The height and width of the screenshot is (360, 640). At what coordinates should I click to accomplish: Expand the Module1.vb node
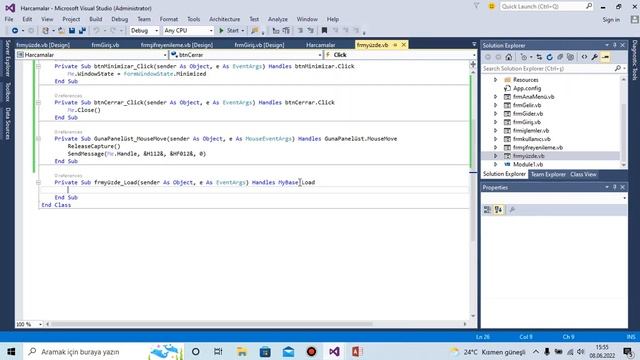tap(496, 164)
